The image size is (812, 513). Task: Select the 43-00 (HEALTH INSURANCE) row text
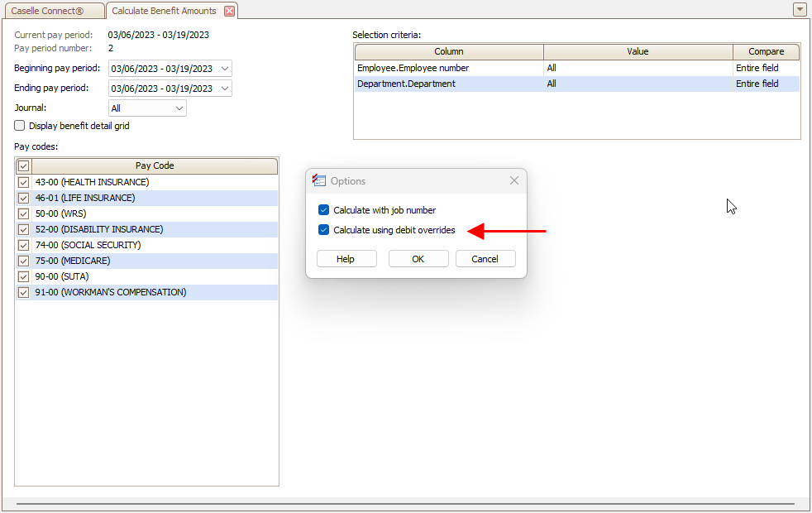coord(92,182)
